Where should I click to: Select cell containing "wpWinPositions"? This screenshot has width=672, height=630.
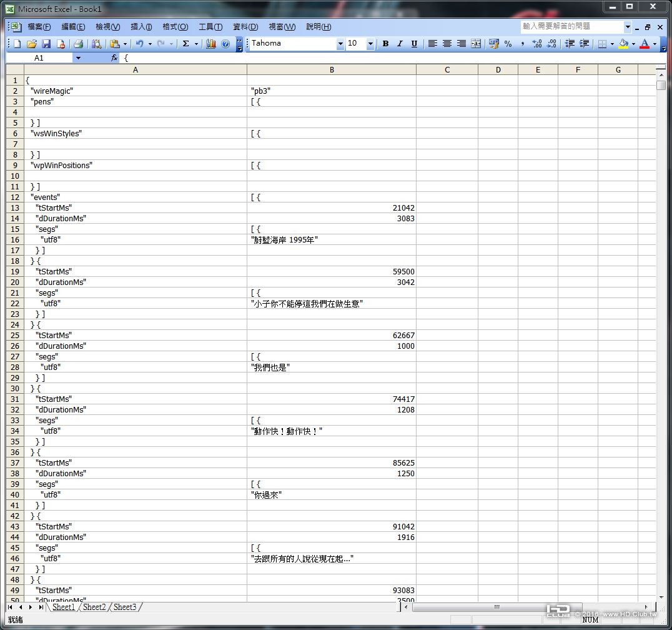[136, 166]
